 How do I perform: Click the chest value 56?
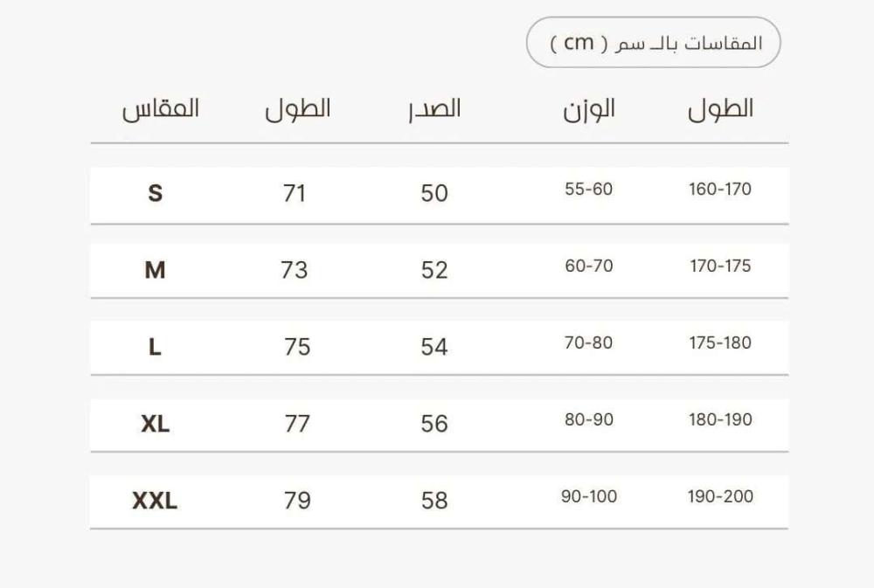(x=434, y=424)
